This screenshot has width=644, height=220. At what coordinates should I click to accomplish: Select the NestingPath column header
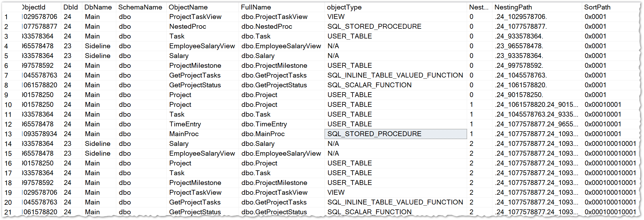tap(537, 7)
